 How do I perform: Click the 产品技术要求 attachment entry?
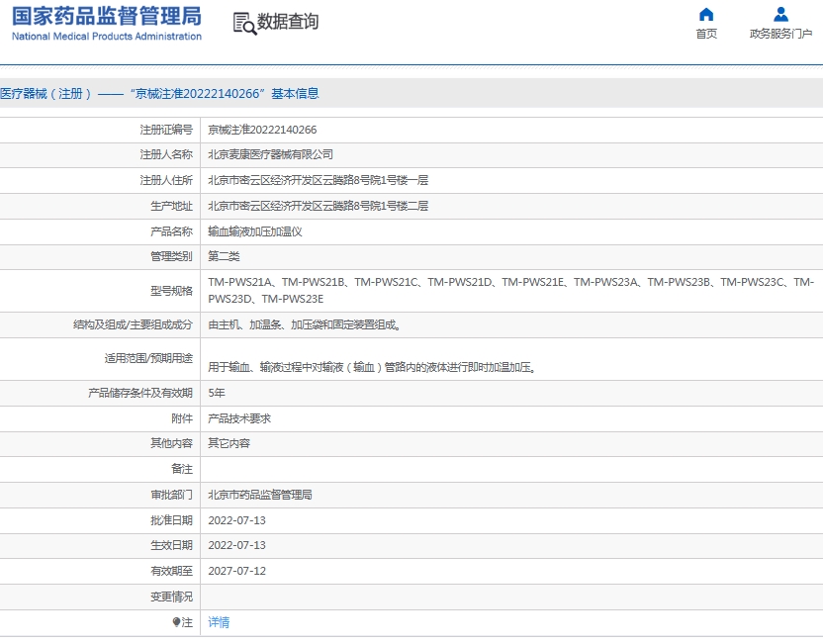point(239,418)
